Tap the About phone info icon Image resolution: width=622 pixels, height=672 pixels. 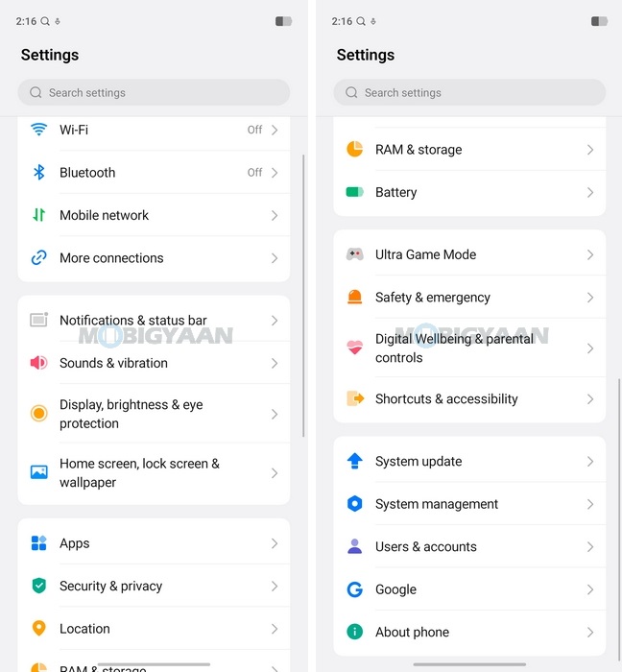(x=355, y=632)
